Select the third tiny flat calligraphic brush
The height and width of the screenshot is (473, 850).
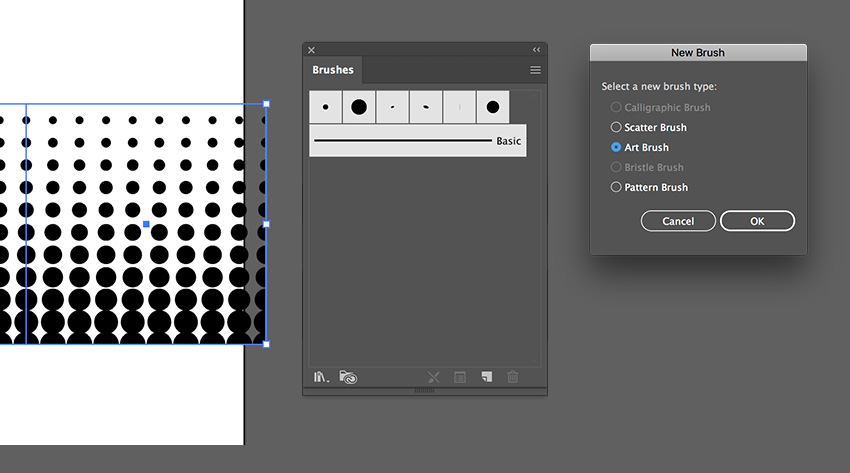[x=392, y=107]
